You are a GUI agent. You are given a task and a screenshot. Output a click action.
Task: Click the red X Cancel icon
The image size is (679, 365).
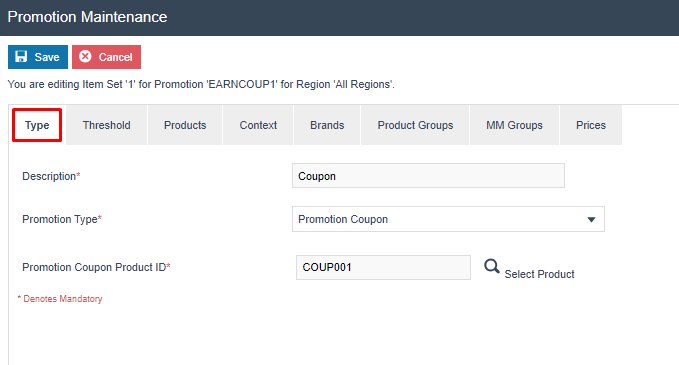(85, 56)
